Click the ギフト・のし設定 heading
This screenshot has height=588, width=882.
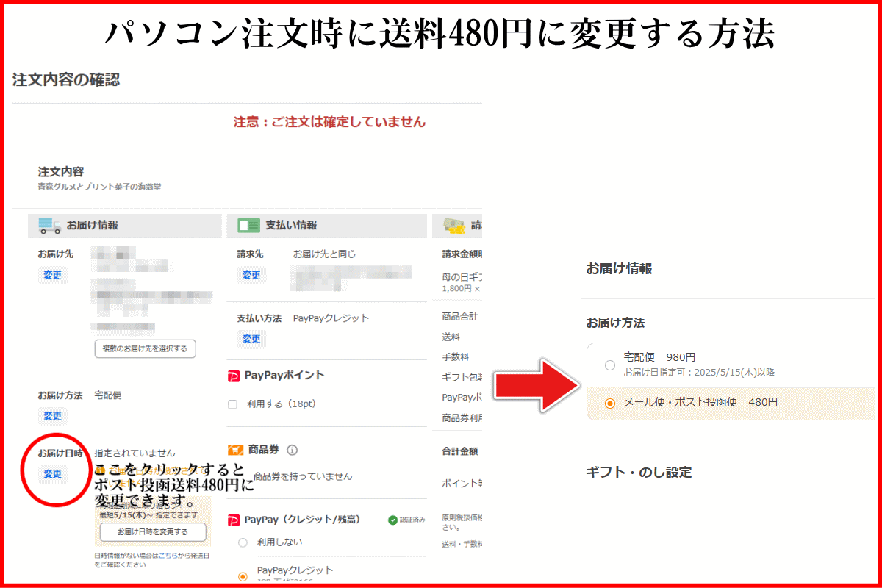639,472
